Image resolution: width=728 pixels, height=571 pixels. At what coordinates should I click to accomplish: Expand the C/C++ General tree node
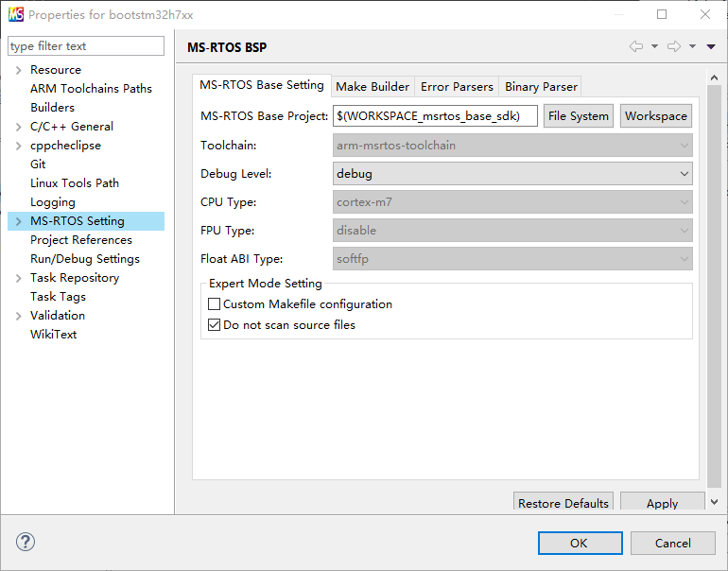pyautogui.click(x=18, y=127)
